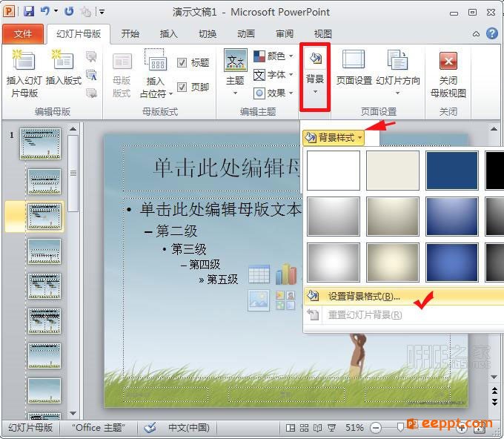Choose the gray gradient style in middle row
This screenshot has width=504, height=439.
point(334,217)
